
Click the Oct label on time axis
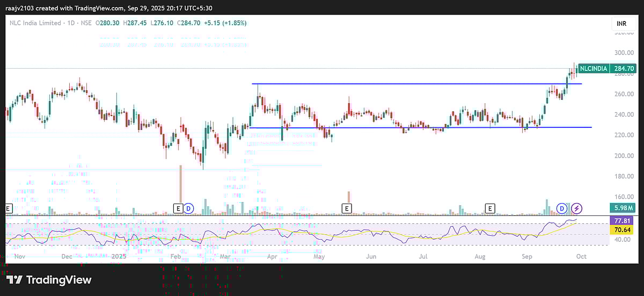[x=581, y=257]
